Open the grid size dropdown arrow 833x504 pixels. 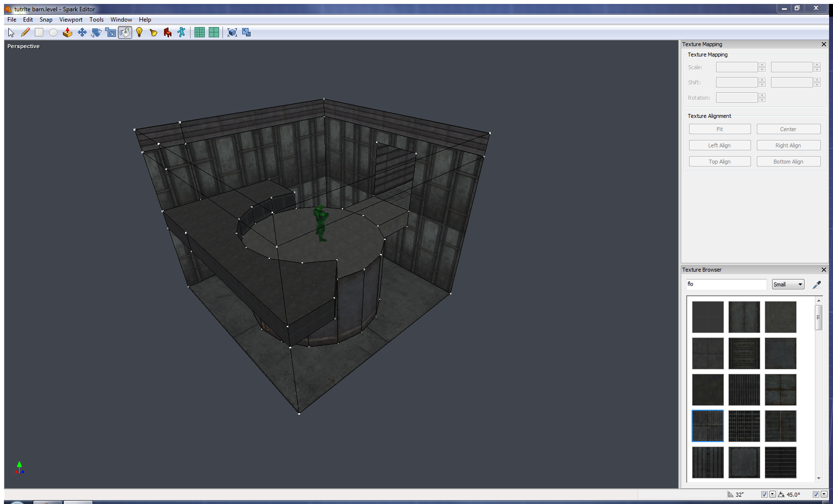click(773, 495)
